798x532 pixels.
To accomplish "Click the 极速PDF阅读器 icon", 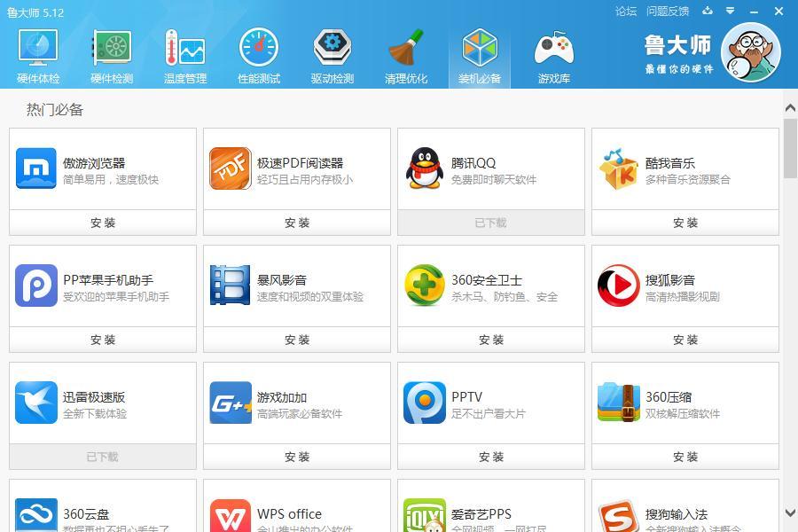I will click(x=231, y=168).
